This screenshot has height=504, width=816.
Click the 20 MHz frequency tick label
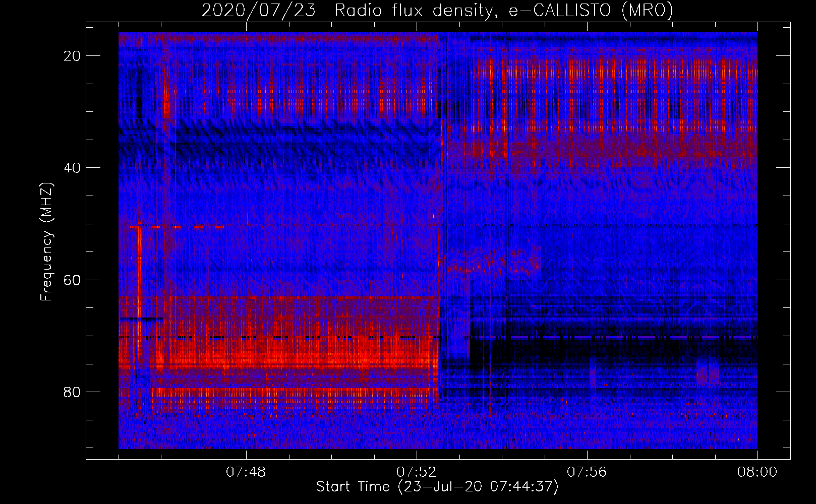click(73, 56)
